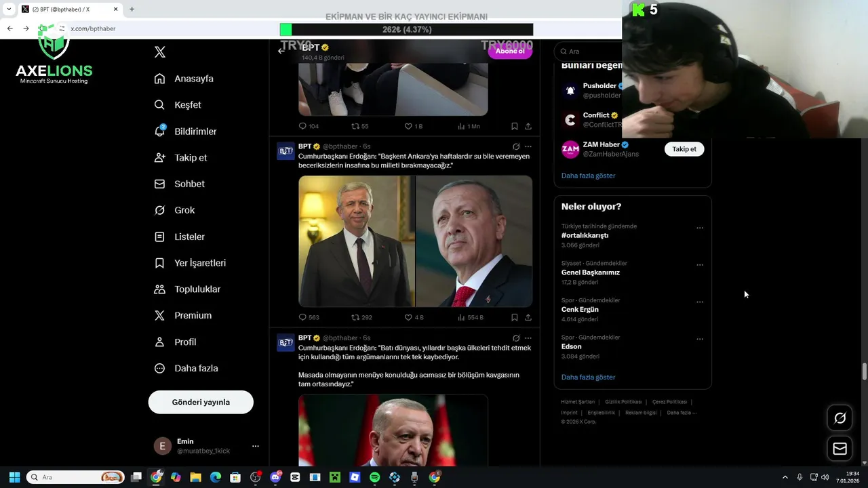Screen dimensions: 868x488
Task: Open Sohbet messages
Action: (x=179, y=184)
